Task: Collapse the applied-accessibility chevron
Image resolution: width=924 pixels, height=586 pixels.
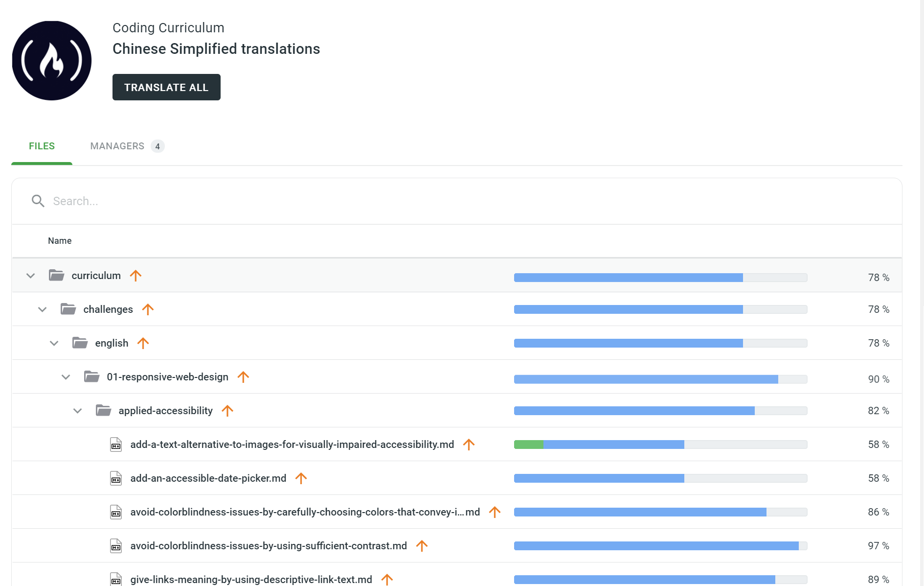Action: 77,411
